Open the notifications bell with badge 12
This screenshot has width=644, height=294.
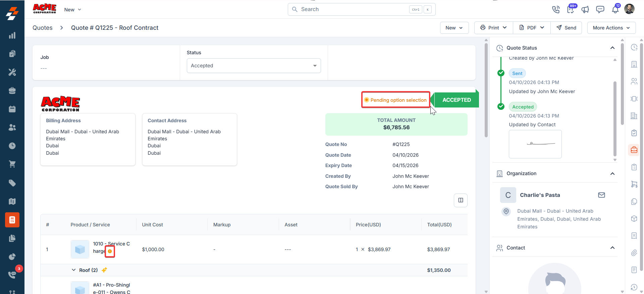coord(615,9)
